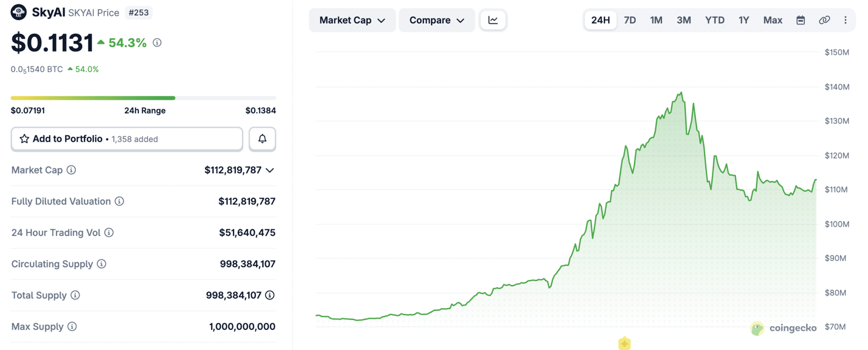Expand the Market Cap value chevron
Screen dimensions: 868x350
[x=270, y=170]
